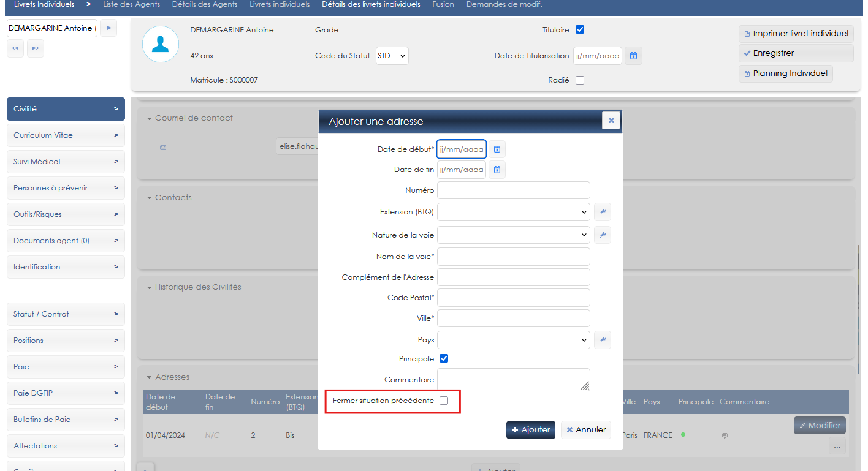
Task: Enable Fermer situation précédente checkbox
Action: tap(444, 401)
